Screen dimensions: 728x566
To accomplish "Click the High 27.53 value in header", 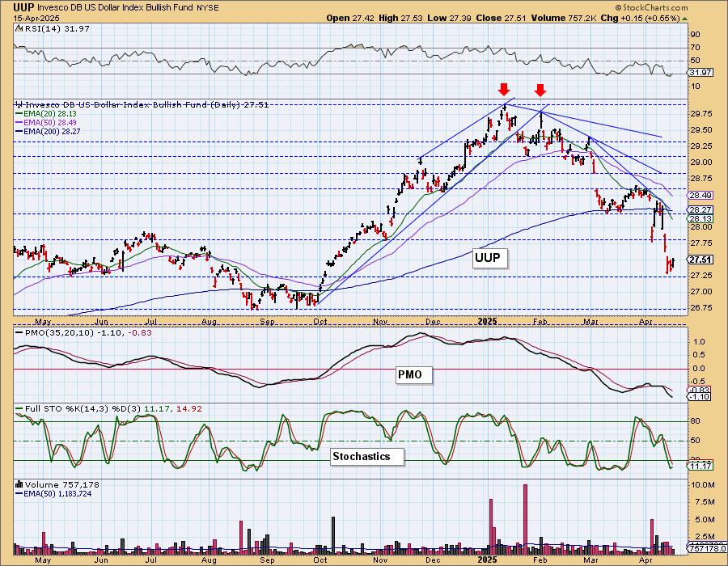I will coord(401,18).
